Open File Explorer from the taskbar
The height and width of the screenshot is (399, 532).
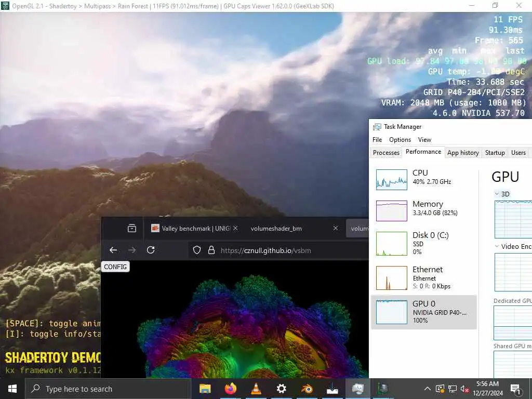[205, 389]
